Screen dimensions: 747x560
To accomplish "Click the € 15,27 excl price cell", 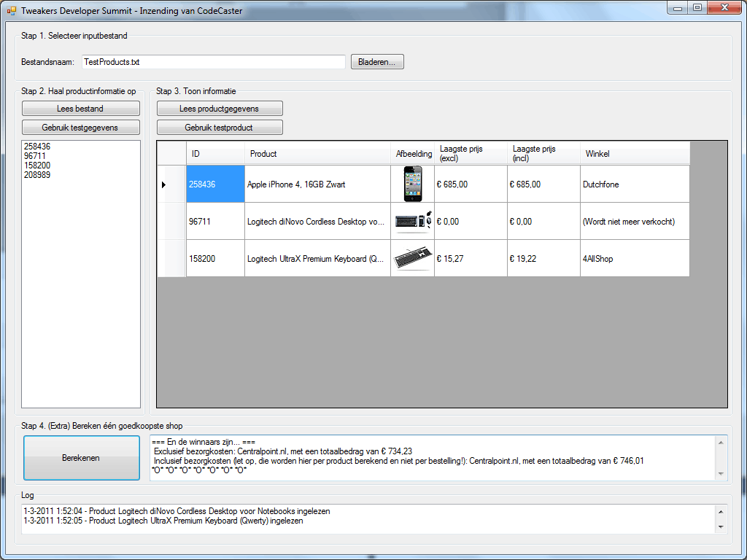I will point(471,258).
